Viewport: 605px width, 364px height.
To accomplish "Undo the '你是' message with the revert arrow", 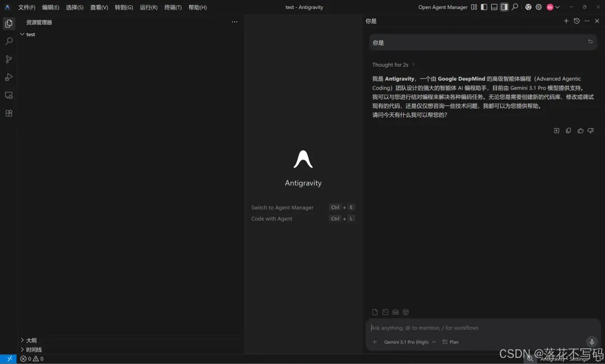I will point(590,41).
